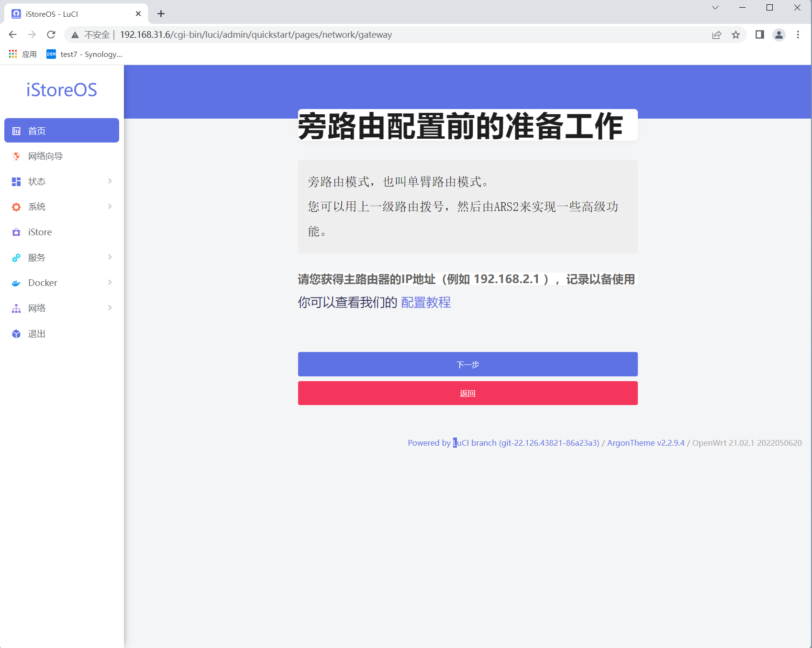
Task: Click the Docker whale icon
Action: point(16,283)
